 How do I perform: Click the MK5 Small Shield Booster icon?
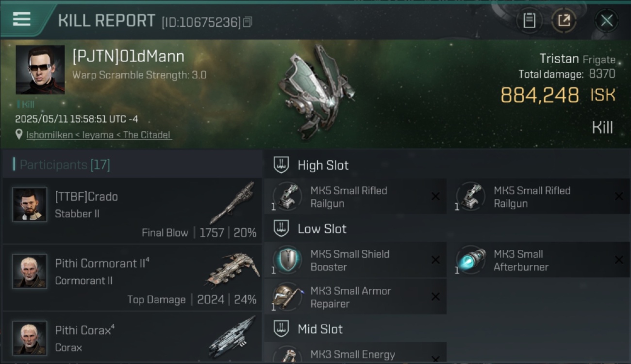tap(287, 260)
